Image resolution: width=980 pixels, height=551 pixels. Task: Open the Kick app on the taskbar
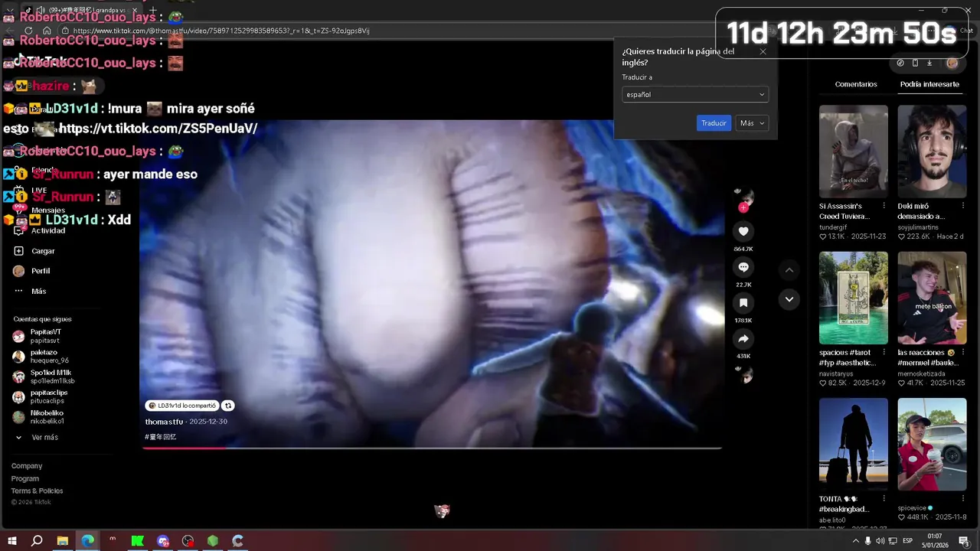[138, 541]
